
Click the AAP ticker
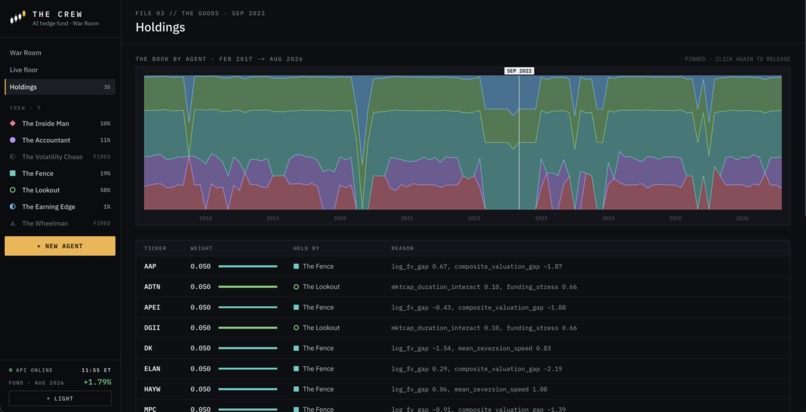pyautogui.click(x=150, y=267)
